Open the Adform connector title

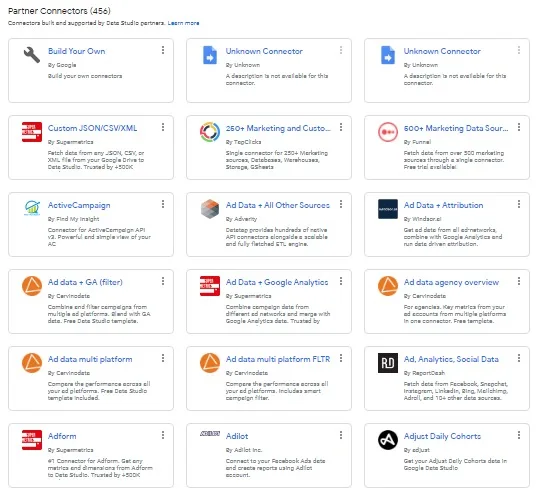(x=62, y=436)
